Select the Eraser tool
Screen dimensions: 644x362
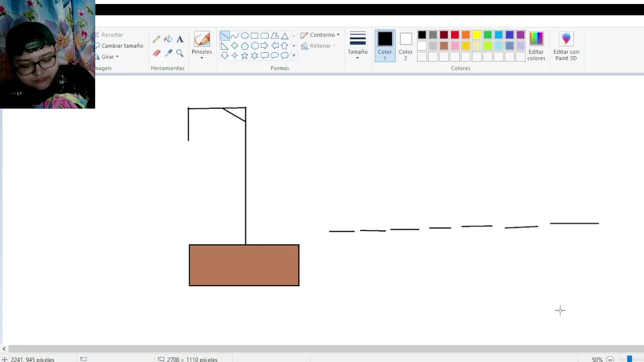click(x=156, y=53)
